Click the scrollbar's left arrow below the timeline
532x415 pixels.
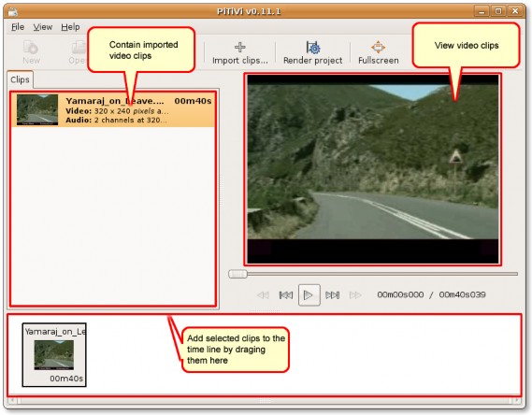pyautogui.click(x=12, y=401)
